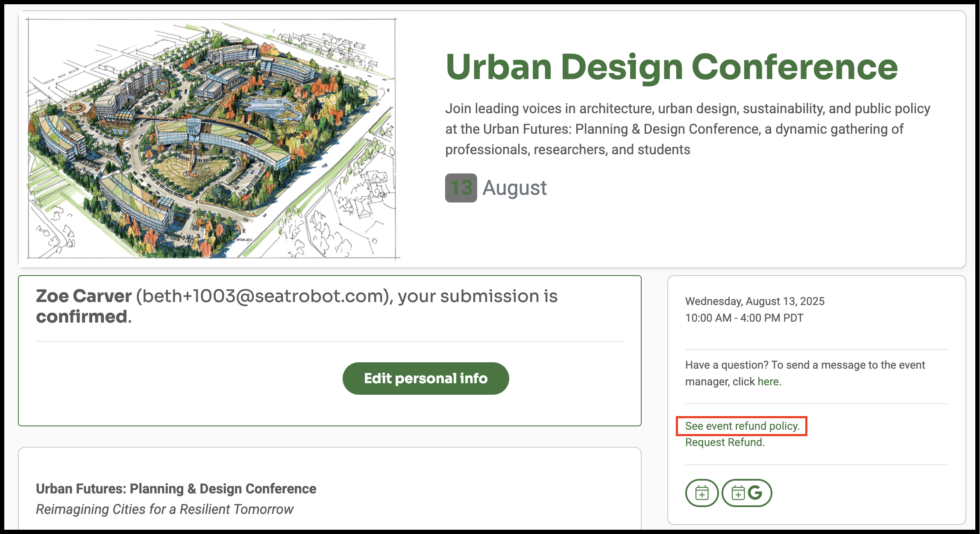Screen dimensions: 980x534
Task: Open the Edit personal info button
Action: [425, 378]
